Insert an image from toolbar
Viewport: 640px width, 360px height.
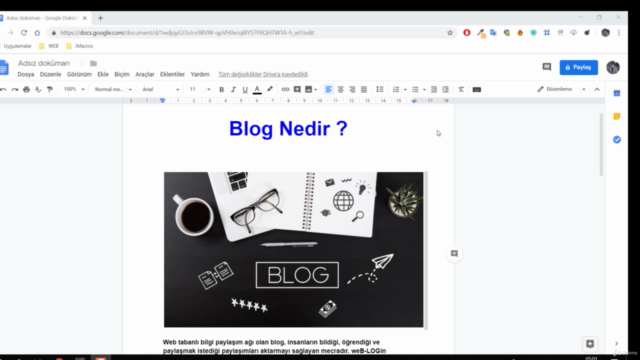[309, 89]
